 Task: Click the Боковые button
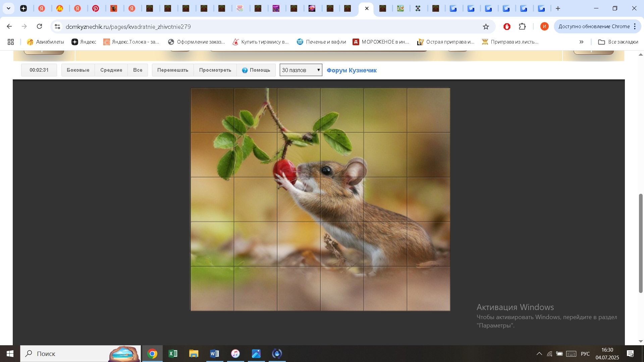pos(78,70)
